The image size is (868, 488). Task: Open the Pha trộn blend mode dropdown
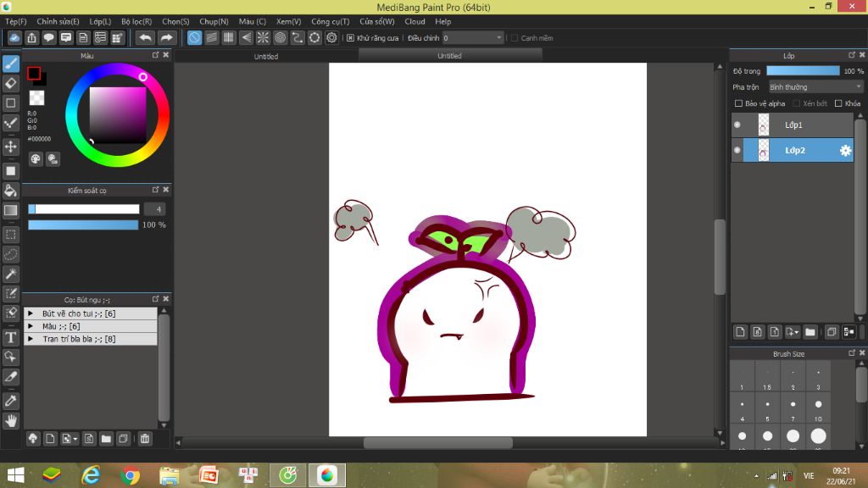(815, 87)
